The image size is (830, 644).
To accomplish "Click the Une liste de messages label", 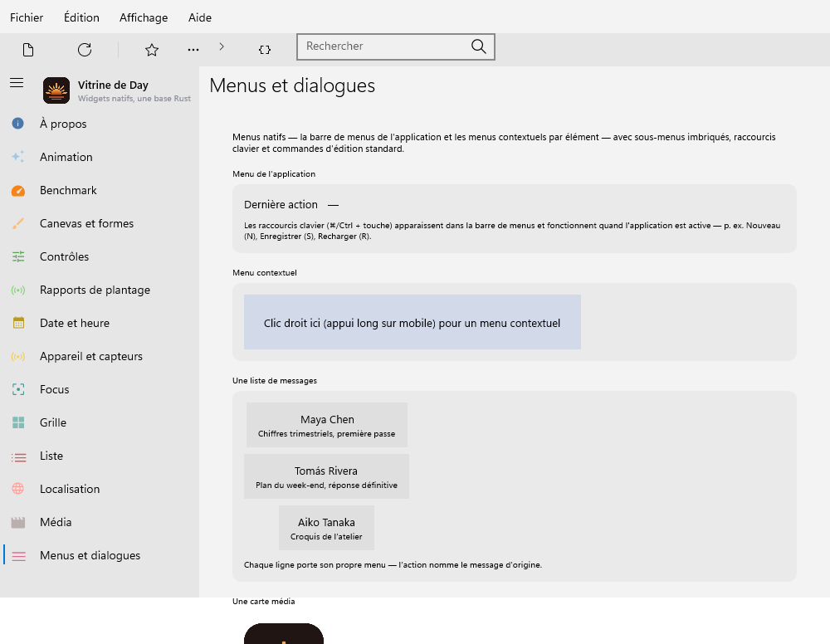I will pyautogui.click(x=275, y=381).
